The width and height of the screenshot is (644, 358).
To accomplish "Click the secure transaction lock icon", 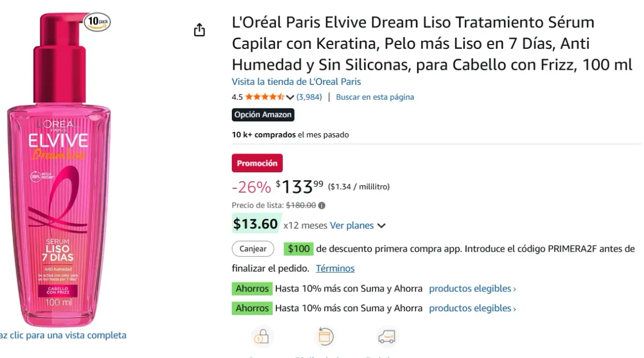I will (x=262, y=337).
